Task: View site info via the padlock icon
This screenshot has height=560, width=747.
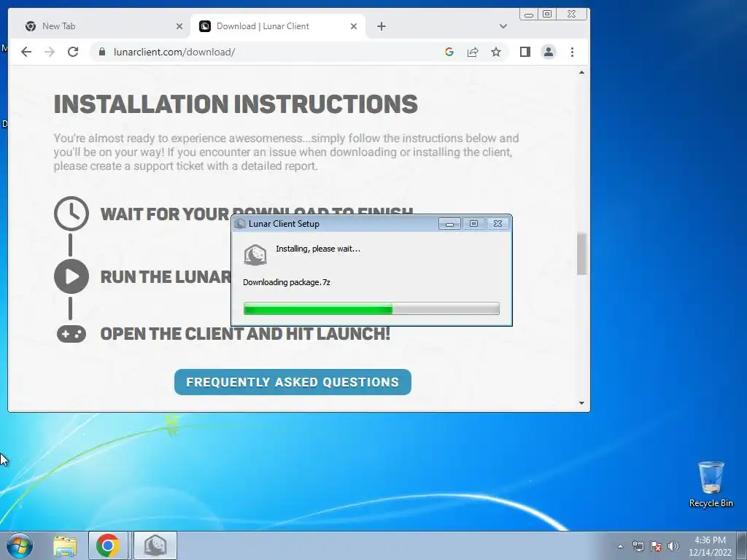Action: tap(101, 52)
